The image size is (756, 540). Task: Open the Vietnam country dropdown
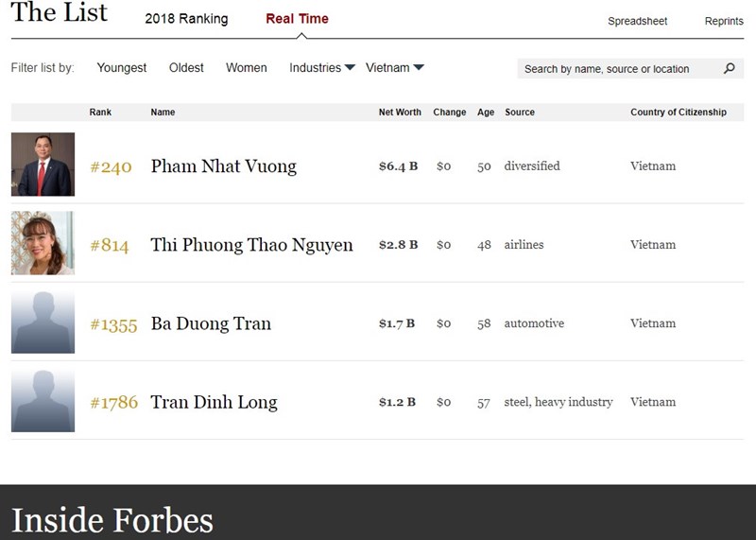point(394,67)
